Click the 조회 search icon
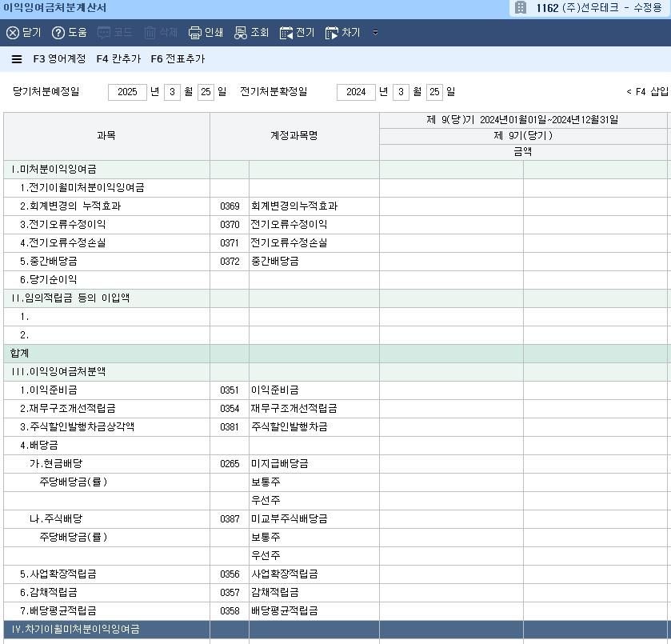Viewport: 671px width, 644px height. (241, 33)
